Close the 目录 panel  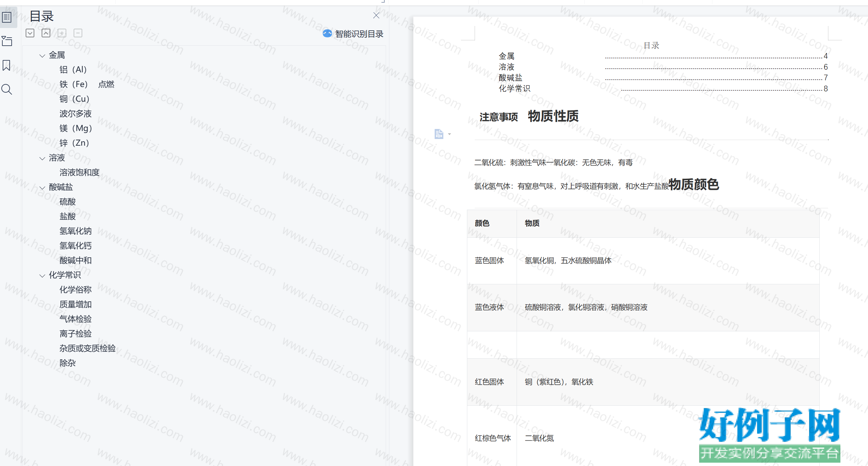point(376,16)
